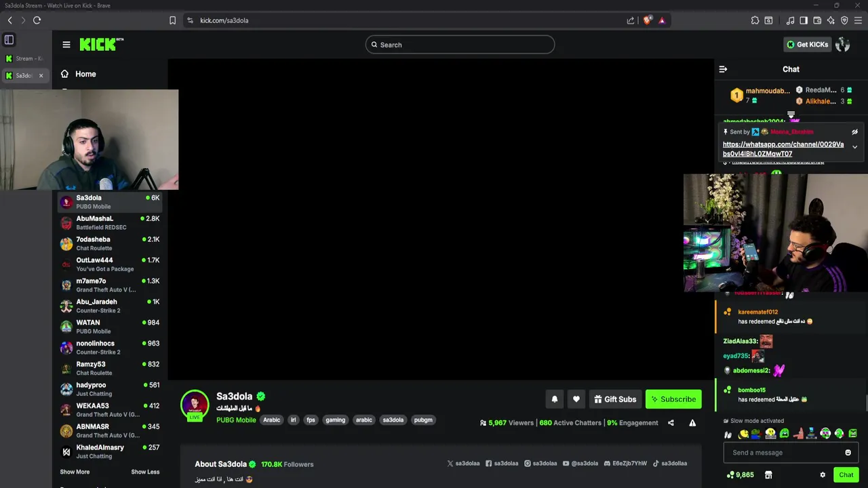Go to Home in the sidebar
The width and height of the screenshot is (868, 488).
78,74
